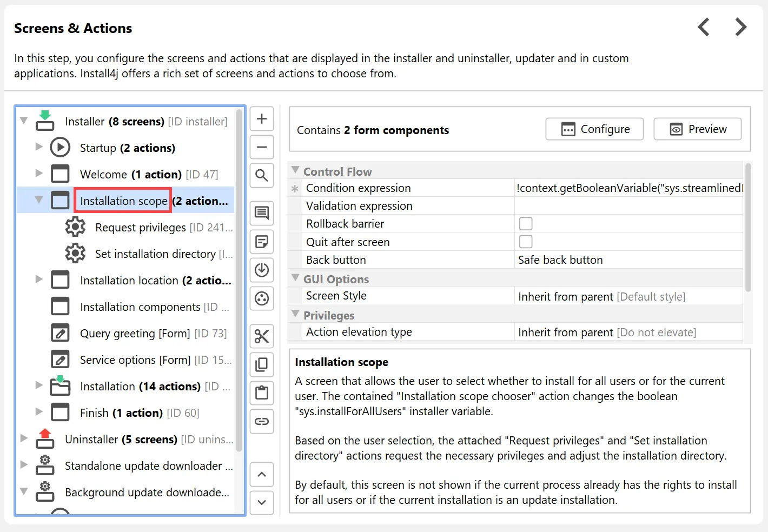Expand the Welcome screen node
Screen dimensions: 768x532
pos(39,174)
